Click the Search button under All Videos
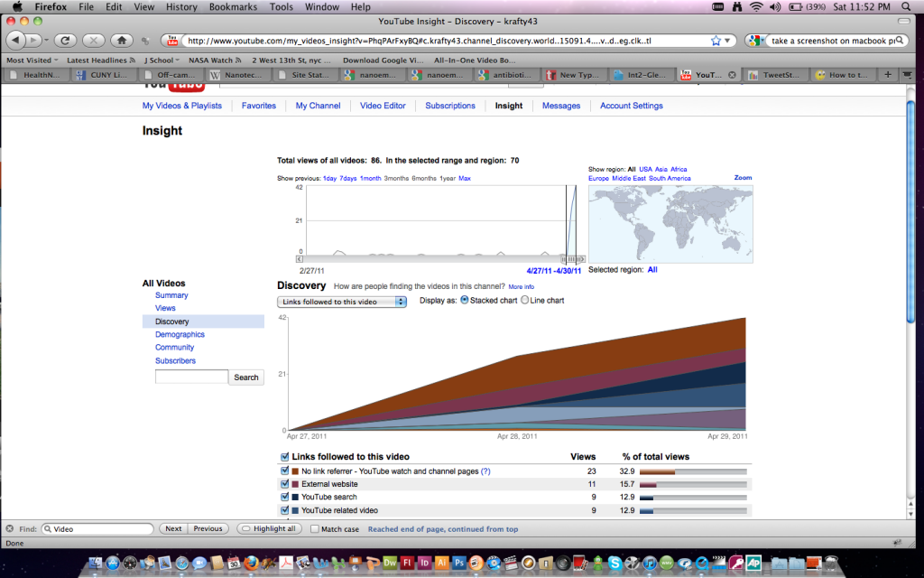The width and height of the screenshot is (924, 578). click(x=245, y=378)
